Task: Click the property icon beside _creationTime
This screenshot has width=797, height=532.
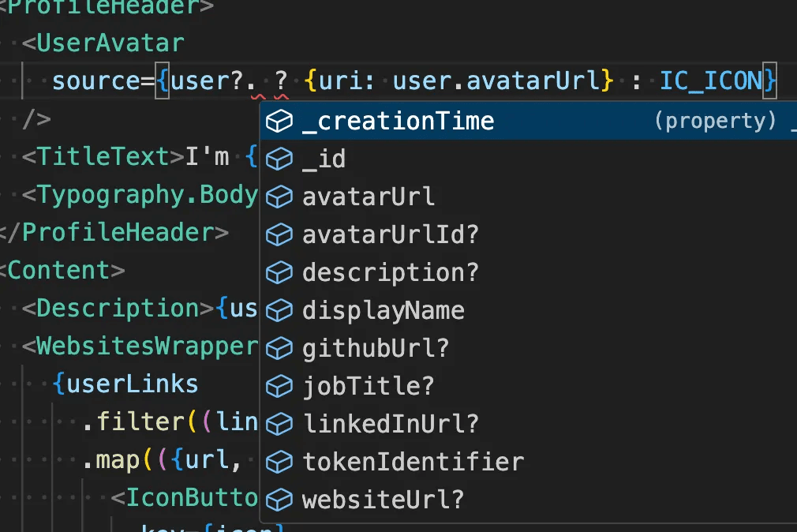Action: pyautogui.click(x=279, y=121)
